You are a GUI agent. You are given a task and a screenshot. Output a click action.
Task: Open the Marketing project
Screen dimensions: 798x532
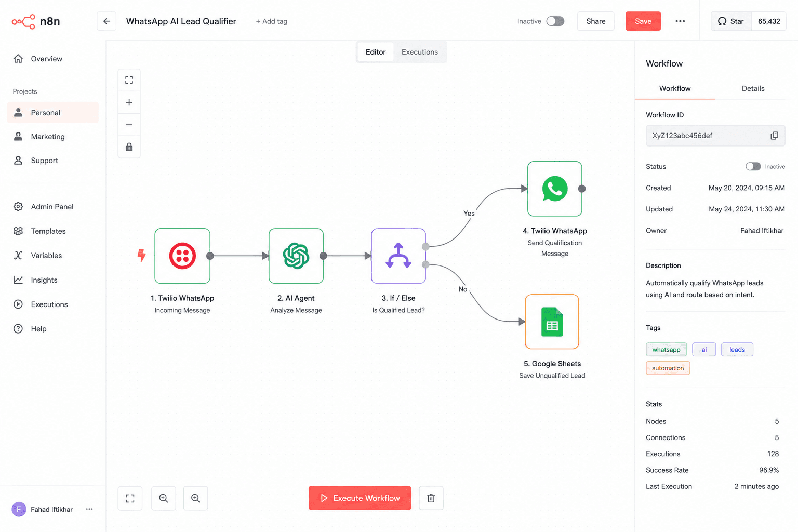(52, 137)
